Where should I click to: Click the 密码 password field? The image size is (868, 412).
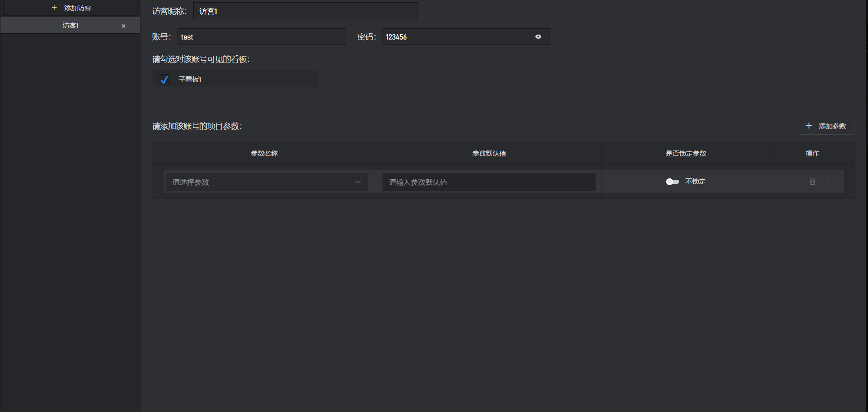(467, 37)
